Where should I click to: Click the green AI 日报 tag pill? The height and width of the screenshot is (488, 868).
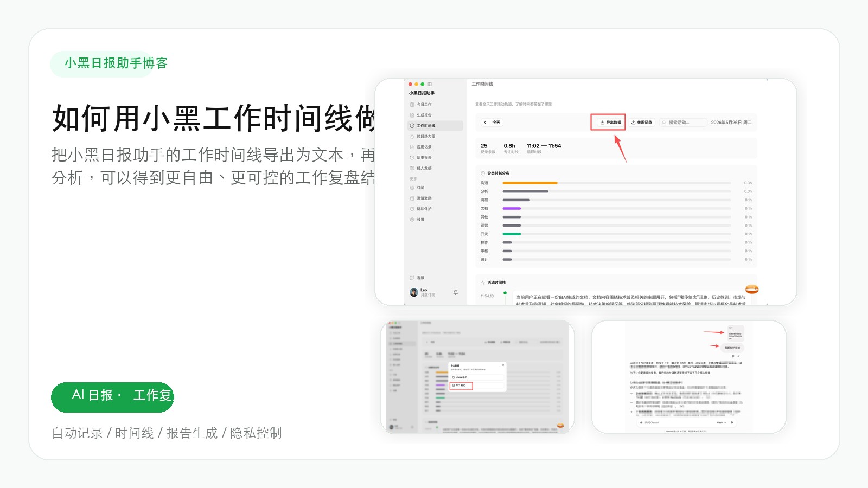pyautogui.click(x=112, y=396)
